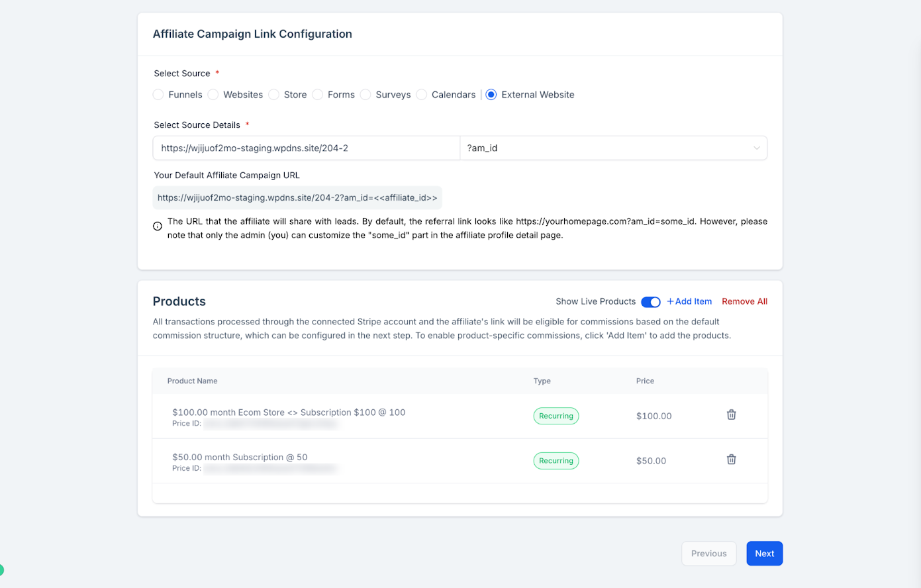Choose Store as the source
Viewport: 921px width, 588px height.
[x=273, y=95]
